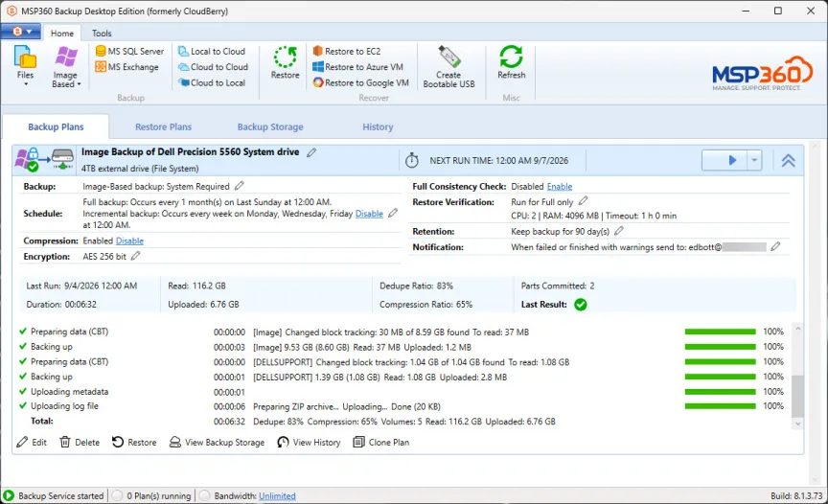Create a Bootable USB drive
The image size is (828, 504).
[448, 66]
